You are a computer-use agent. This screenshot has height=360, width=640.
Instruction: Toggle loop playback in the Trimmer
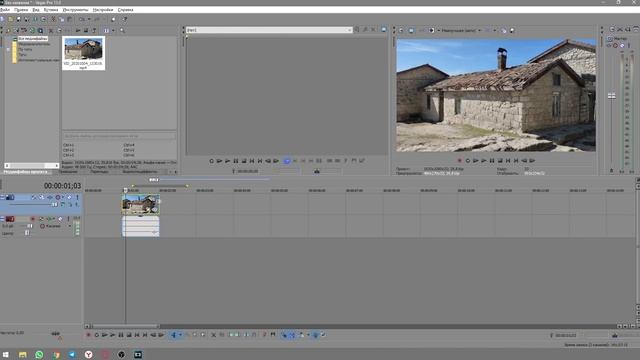pyautogui.click(x=211, y=161)
